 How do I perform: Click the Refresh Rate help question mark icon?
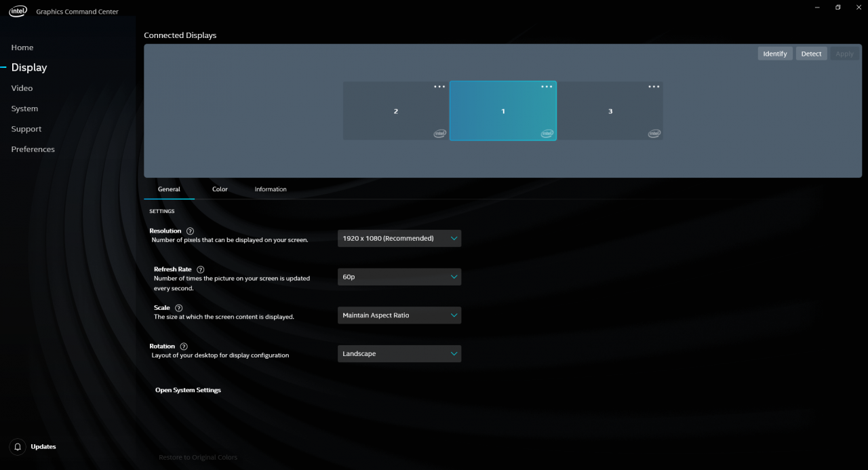200,269
